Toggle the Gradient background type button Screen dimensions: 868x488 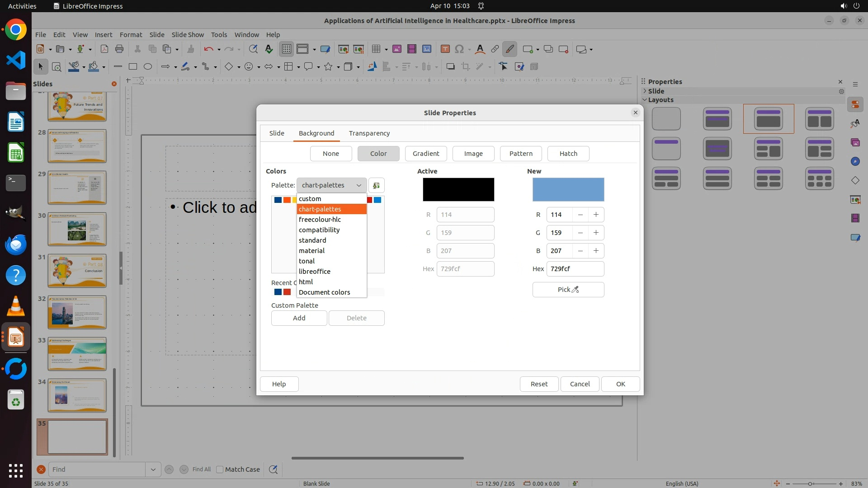click(x=425, y=154)
